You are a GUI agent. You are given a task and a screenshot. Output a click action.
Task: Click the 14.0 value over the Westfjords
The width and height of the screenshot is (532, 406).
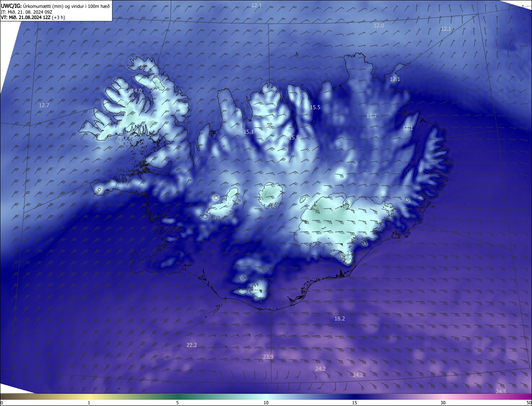tap(137, 90)
